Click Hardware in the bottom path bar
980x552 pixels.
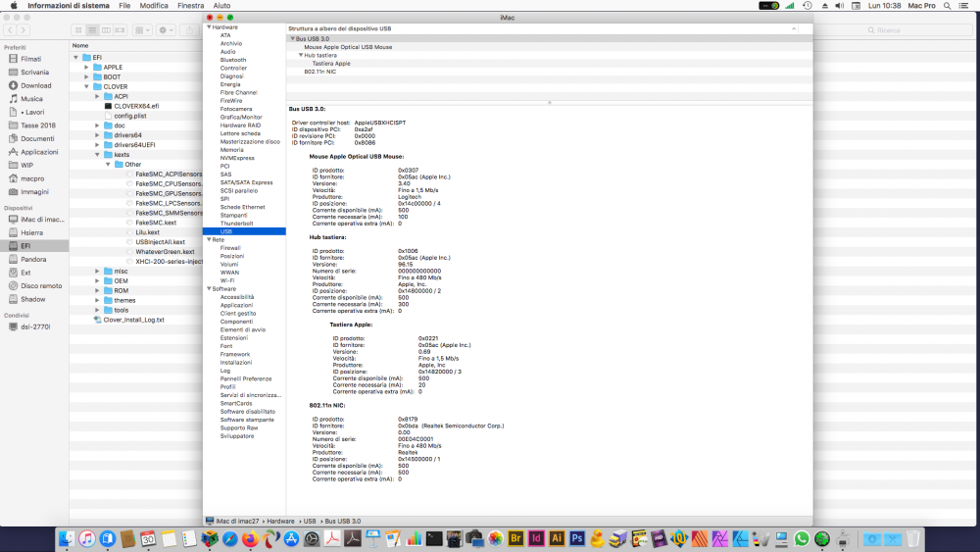280,521
